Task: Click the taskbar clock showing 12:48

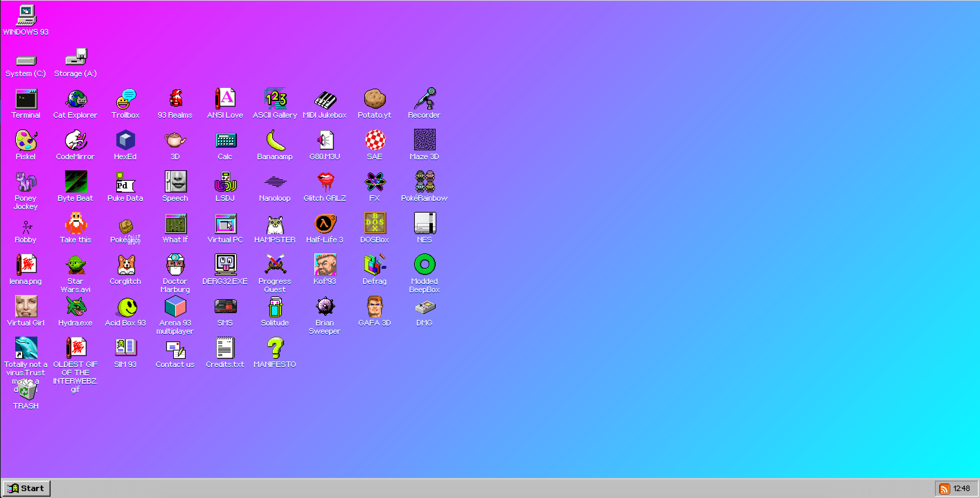Action: (961, 489)
